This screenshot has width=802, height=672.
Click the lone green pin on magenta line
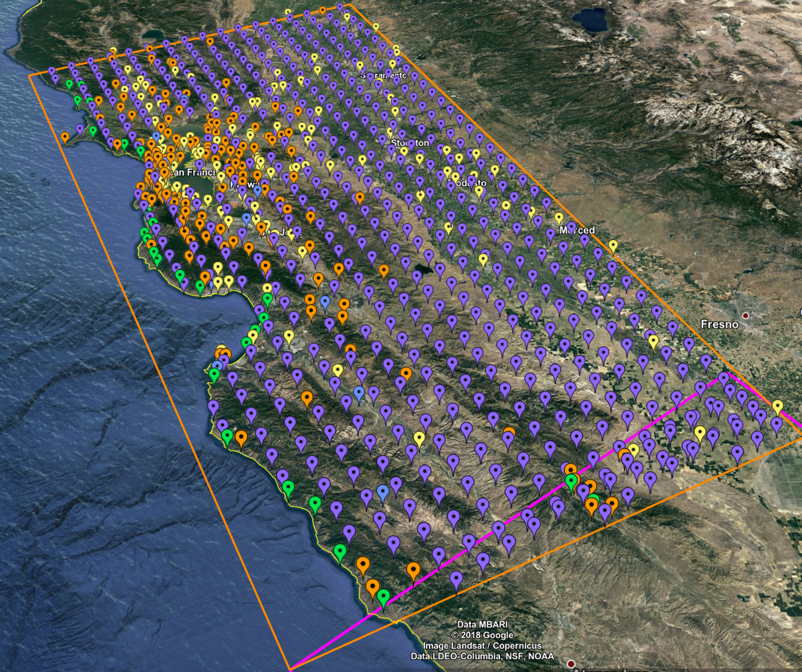click(x=572, y=481)
